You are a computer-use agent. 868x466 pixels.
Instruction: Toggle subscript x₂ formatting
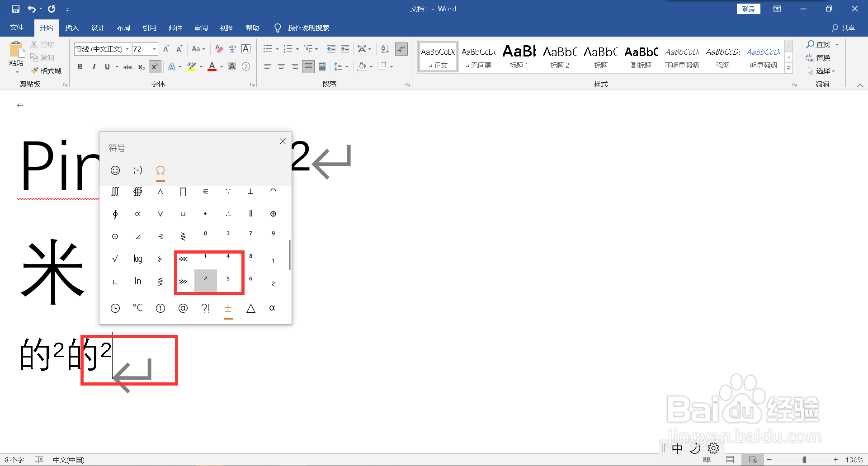(142, 66)
